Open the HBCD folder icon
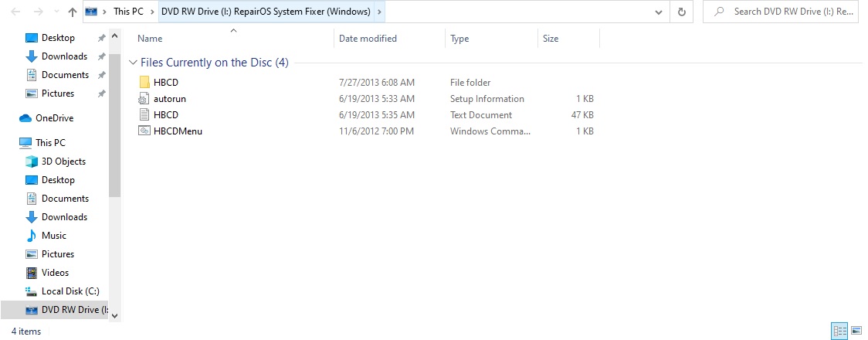Image resolution: width=868 pixels, height=340 pixels. pos(144,83)
